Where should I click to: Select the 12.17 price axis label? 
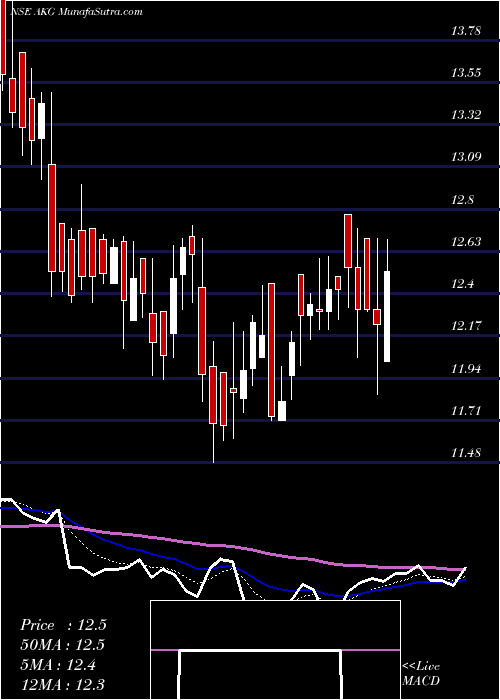pos(466,325)
